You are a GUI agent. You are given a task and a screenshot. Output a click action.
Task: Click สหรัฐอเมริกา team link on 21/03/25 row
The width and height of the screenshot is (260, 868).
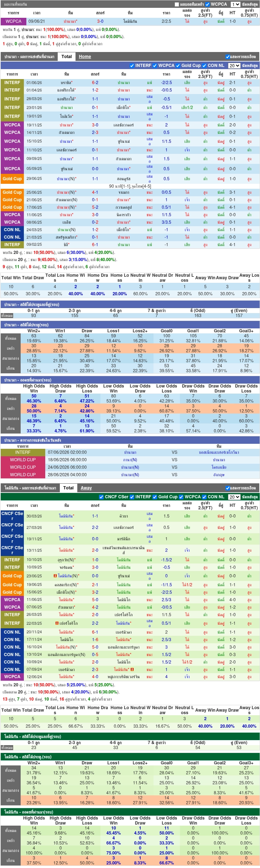[x=67, y=237]
